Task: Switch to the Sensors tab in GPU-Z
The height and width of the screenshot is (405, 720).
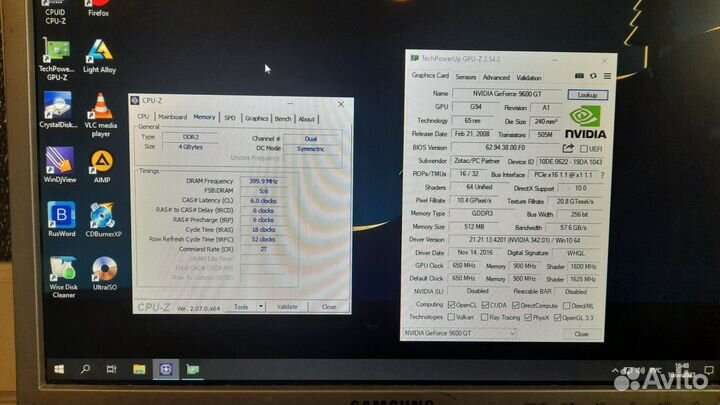Action: pyautogui.click(x=465, y=76)
